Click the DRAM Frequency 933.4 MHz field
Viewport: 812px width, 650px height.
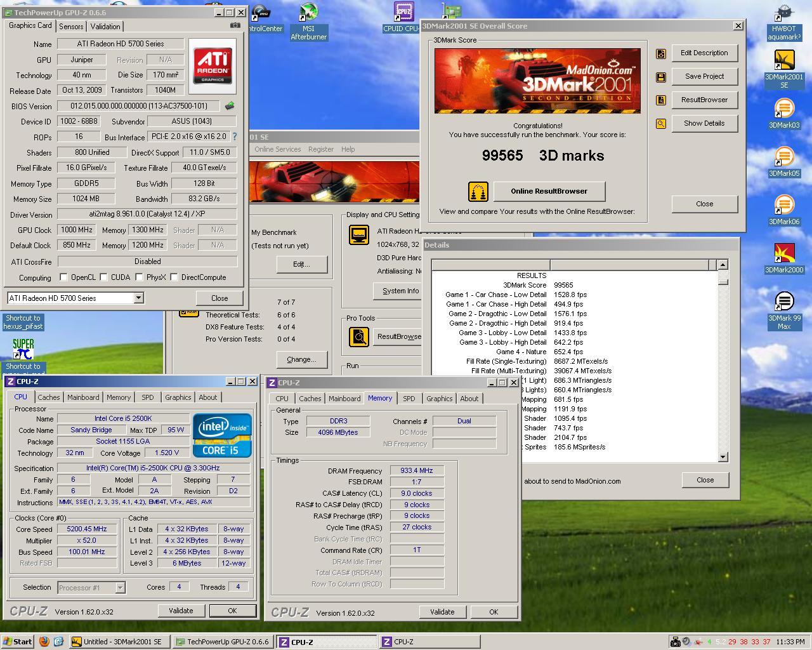pos(417,471)
